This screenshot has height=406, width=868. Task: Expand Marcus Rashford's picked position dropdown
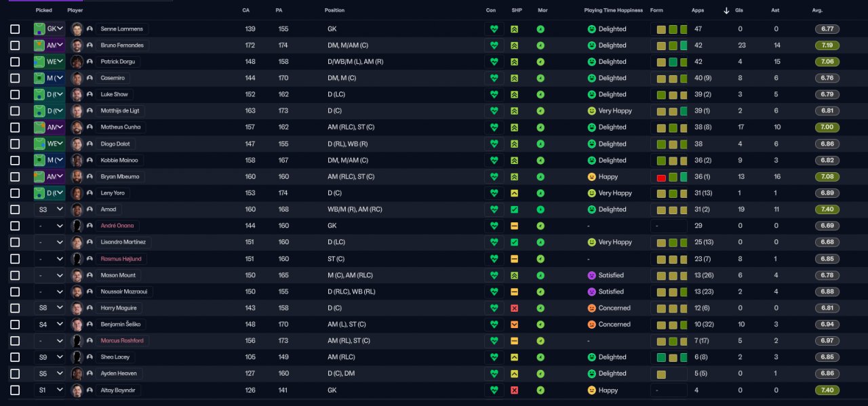[50, 341]
